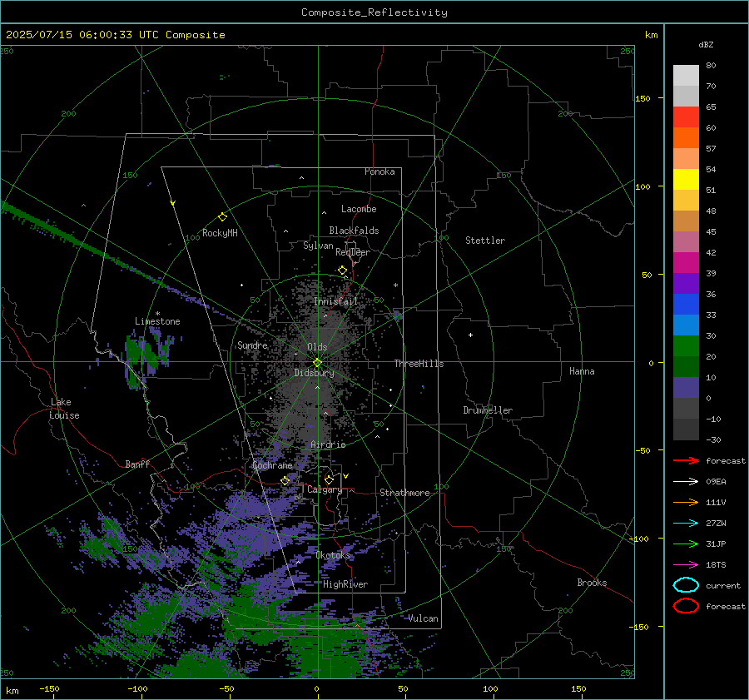Viewport: 749px width, 700px height.
Task: Click the Stettler label
Action: [x=485, y=241]
